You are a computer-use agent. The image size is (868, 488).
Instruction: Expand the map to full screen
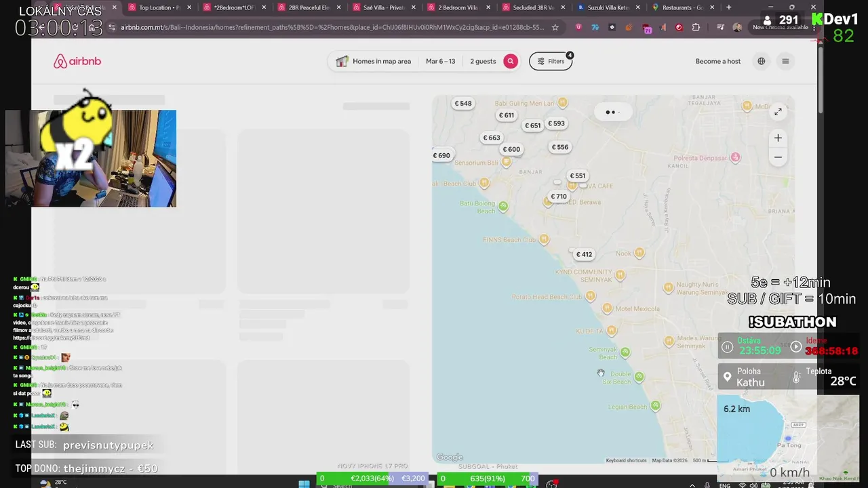pos(778,112)
